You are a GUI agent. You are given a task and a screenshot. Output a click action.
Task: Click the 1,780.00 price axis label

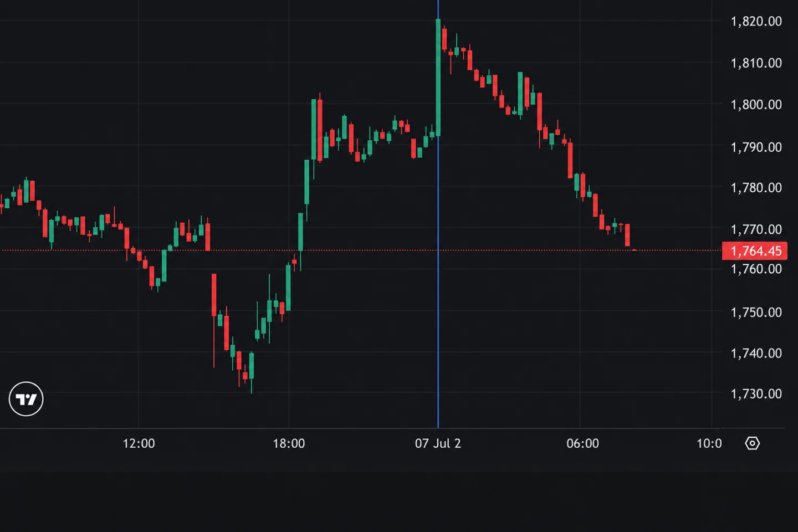coord(756,188)
